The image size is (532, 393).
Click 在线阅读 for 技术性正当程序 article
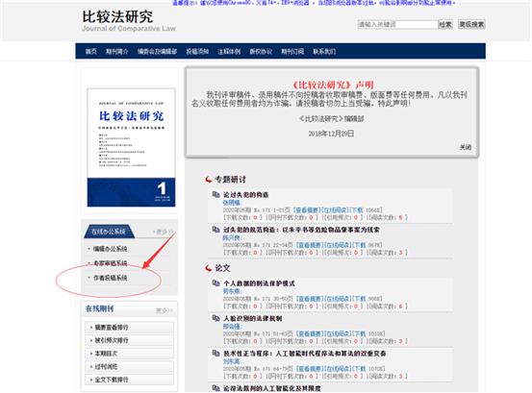pos(338,369)
